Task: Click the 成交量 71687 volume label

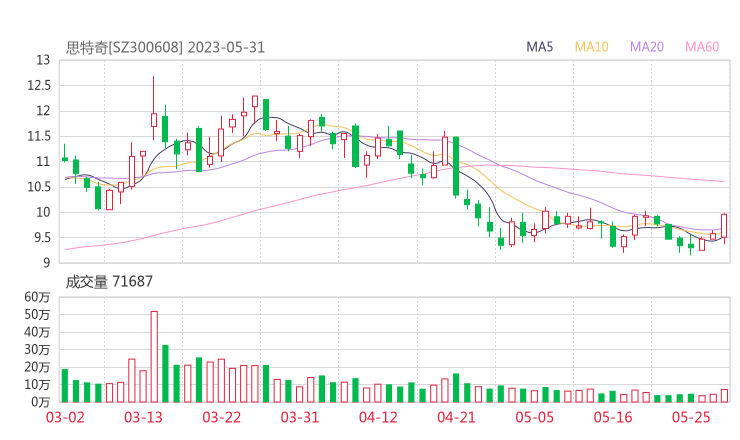Action: [109, 282]
